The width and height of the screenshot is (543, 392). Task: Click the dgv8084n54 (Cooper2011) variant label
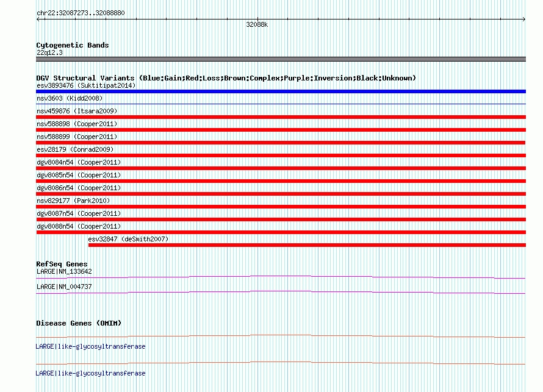click(79, 162)
